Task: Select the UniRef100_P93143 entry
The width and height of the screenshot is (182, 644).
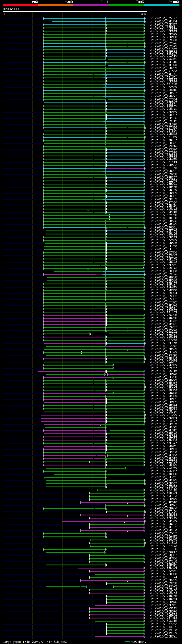Action: [x=163, y=608]
